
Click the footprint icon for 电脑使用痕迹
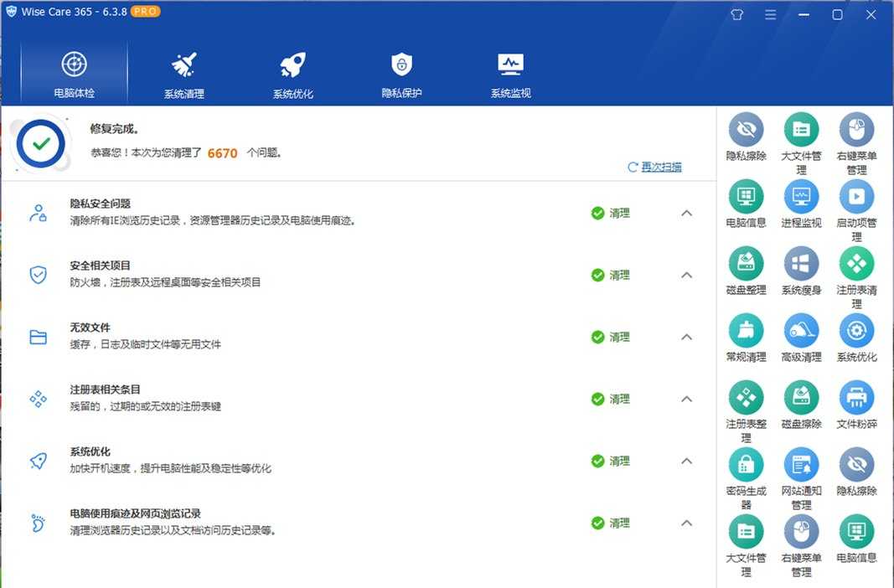pyautogui.click(x=38, y=523)
